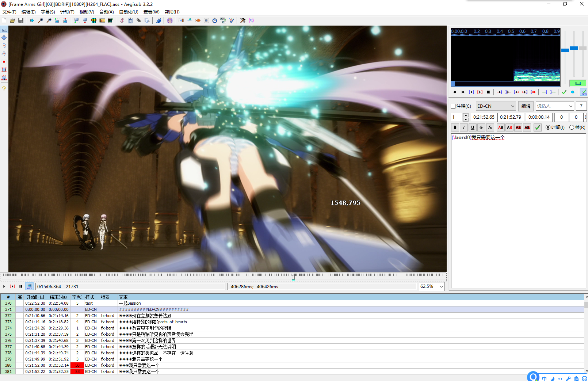This screenshot has width=588, height=381.
Task: Open video tools help question mark
Action: click(x=4, y=89)
